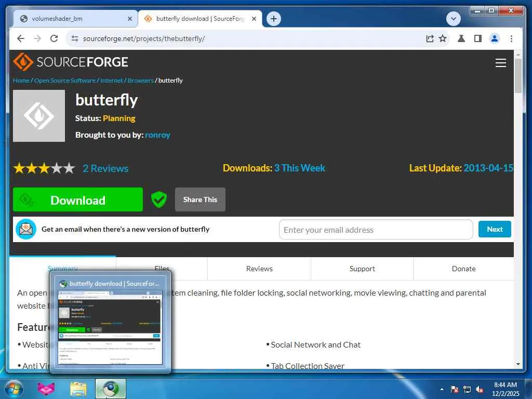Click 'Tab Collection Saver' feature text
The width and height of the screenshot is (532, 399).
coord(308,366)
